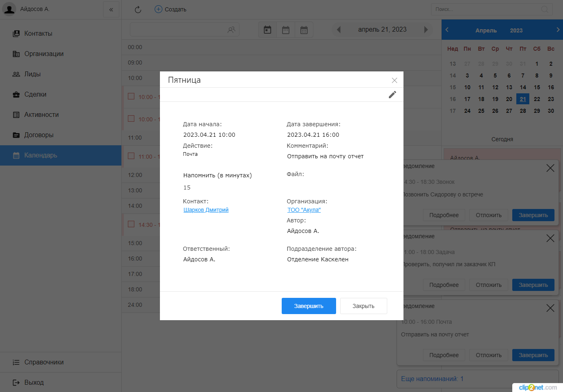Close the Пятница dialog with X
Screen dimensions: 563x392
[394, 80]
